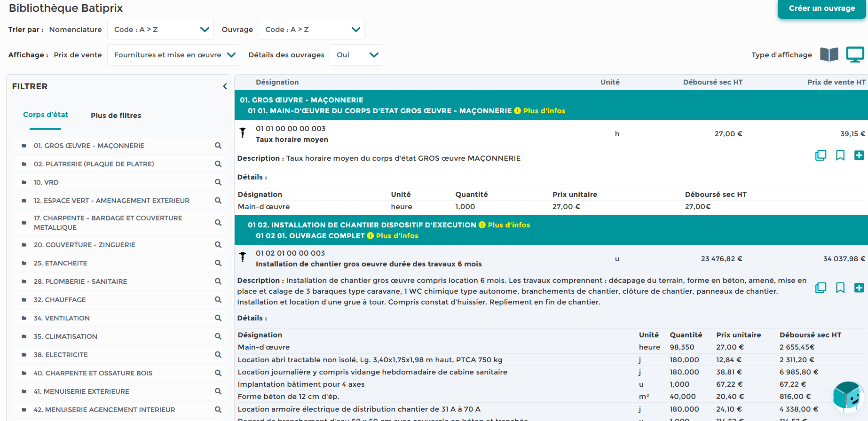
Task: Add Installation de chantier ouvrage with plus
Action: click(x=859, y=288)
